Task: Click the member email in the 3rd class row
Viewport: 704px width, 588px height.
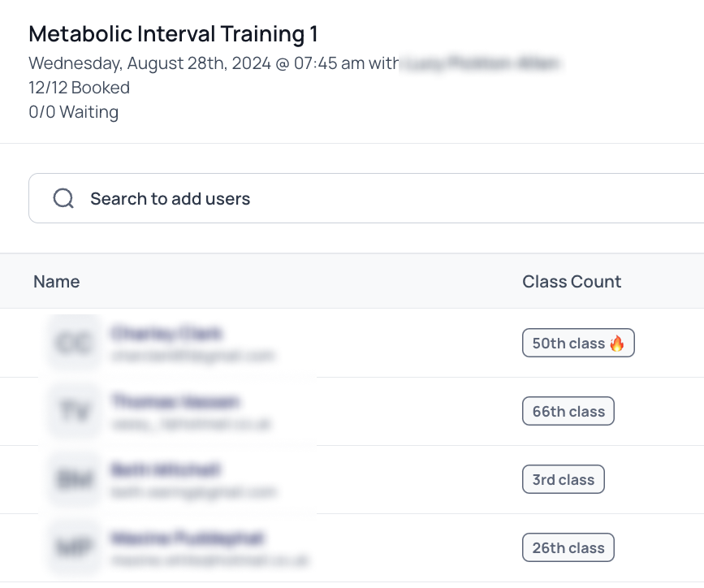Action: 193,492
